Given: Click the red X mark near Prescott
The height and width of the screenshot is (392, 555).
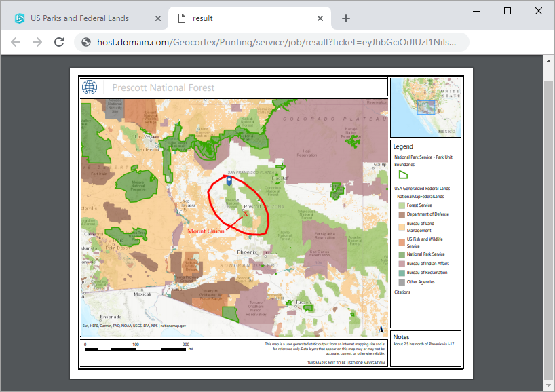Looking at the screenshot, I should pos(246,214).
